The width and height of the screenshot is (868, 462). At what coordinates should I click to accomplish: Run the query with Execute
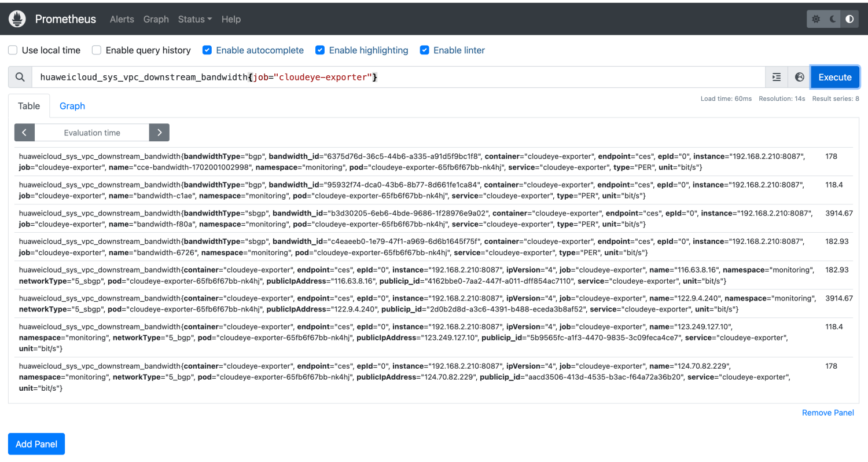[x=835, y=77]
